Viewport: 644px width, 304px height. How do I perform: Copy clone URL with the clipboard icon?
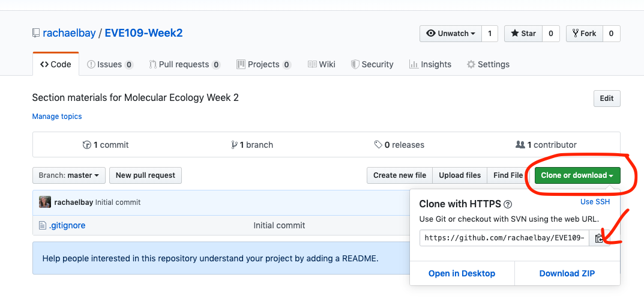click(x=600, y=238)
